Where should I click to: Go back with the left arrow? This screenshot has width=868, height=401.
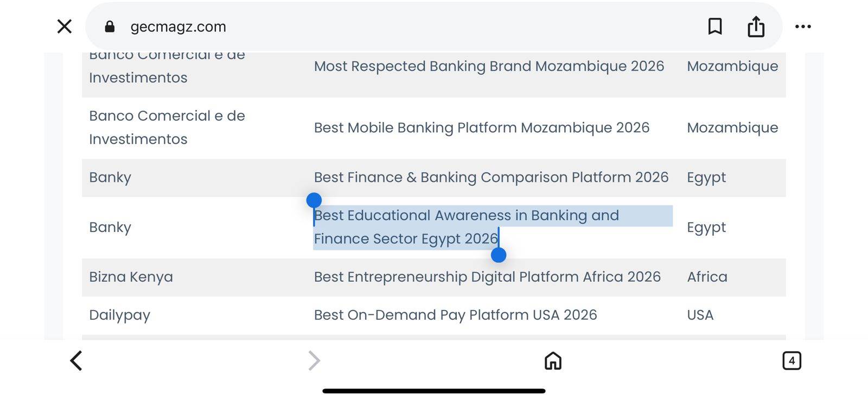pyautogui.click(x=76, y=360)
